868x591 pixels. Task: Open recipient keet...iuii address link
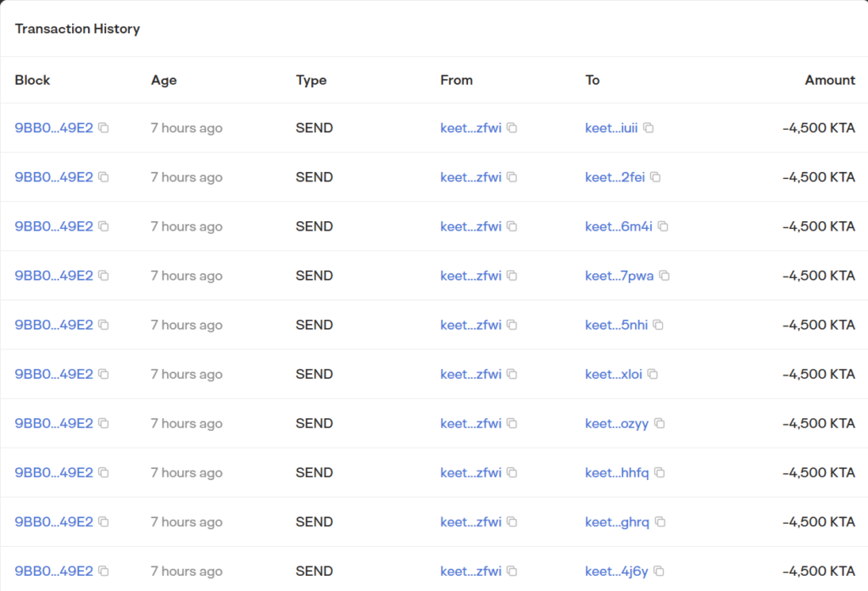tap(611, 128)
